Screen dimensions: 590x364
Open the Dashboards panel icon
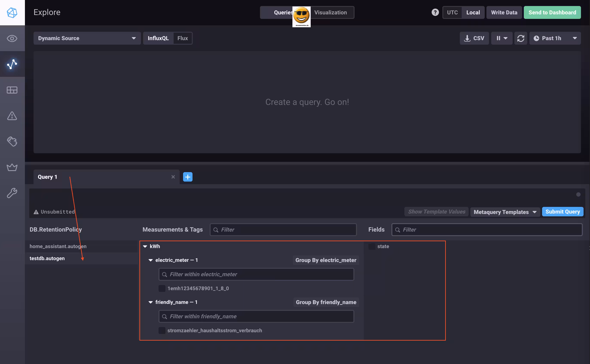click(12, 90)
